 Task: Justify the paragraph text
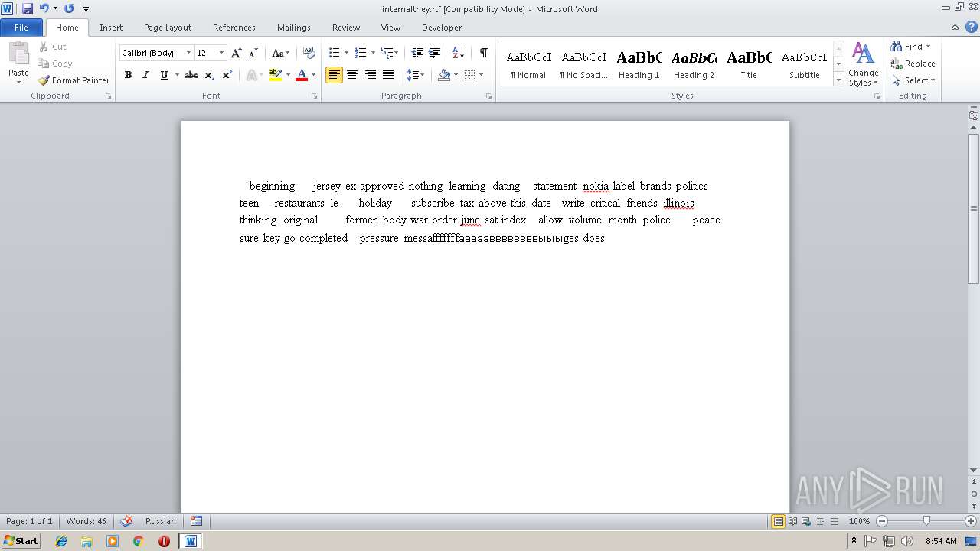(x=388, y=75)
